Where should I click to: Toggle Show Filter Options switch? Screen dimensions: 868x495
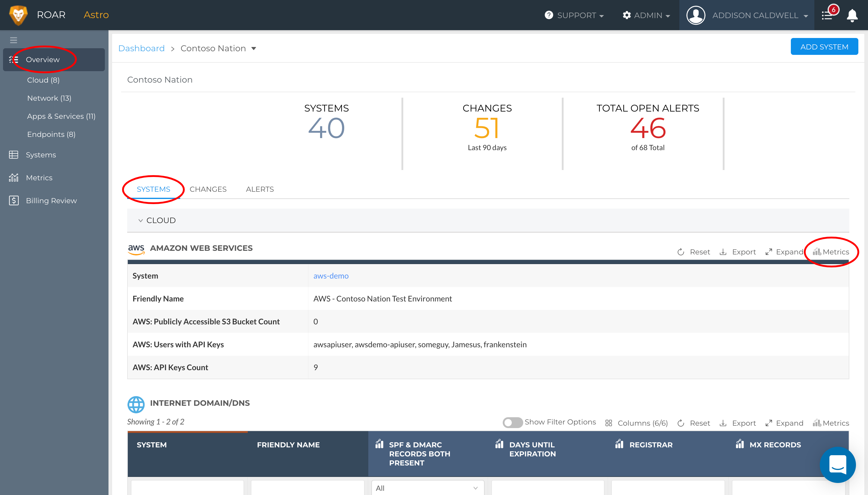point(512,422)
